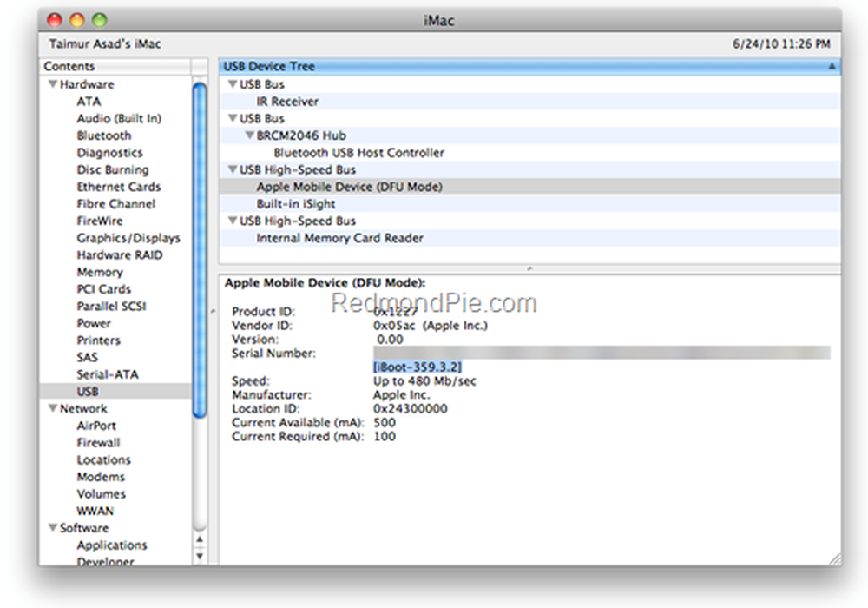868x608 pixels.
Task: Collapse the USB High-Speed Bus branch
Action: tap(232, 169)
